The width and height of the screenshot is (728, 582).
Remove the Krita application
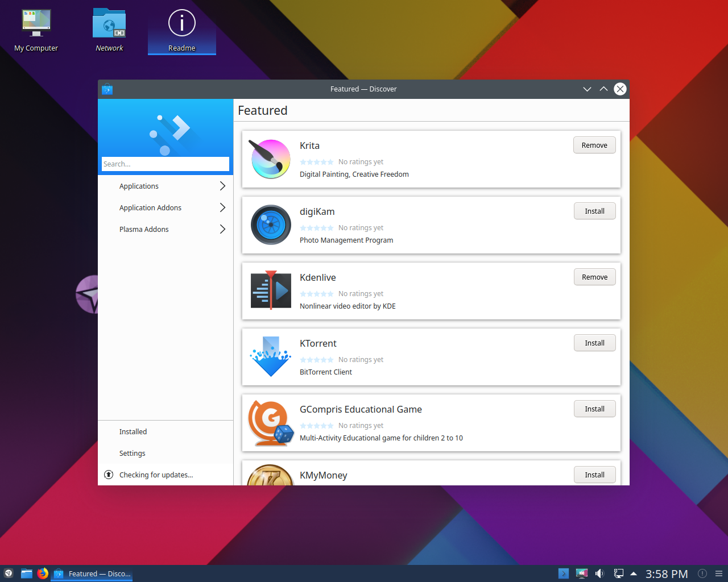[594, 145]
